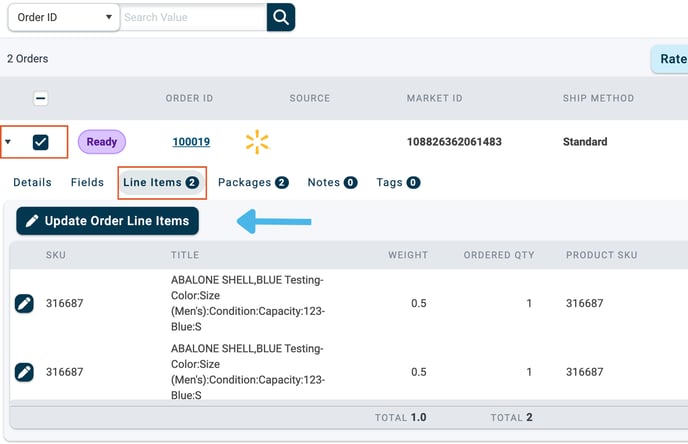The width and height of the screenshot is (688, 444).
Task: Collapse the order row using the triangle arrow
Action: (9, 142)
